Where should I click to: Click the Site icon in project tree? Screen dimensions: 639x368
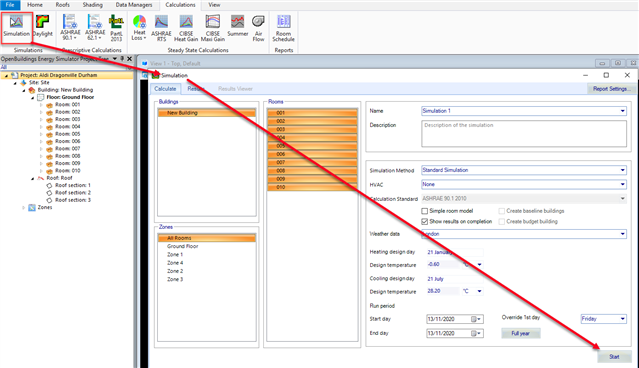(x=23, y=83)
